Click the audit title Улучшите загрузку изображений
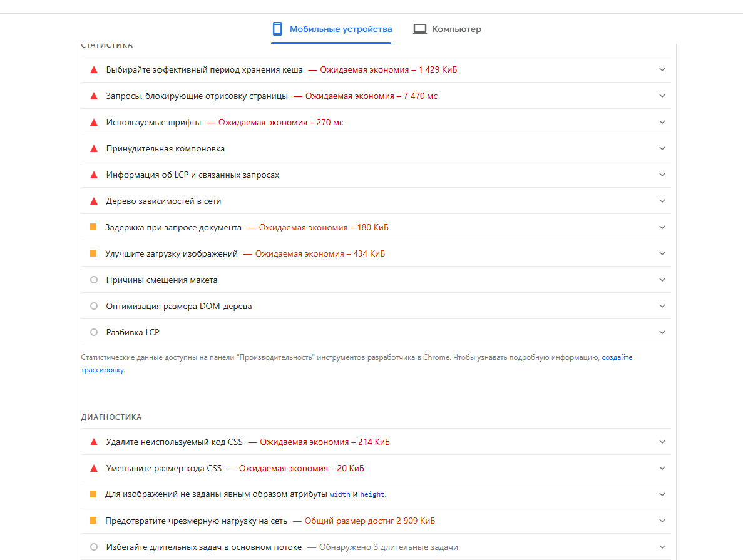Screen dimensions: 743x560 pyautogui.click(x=172, y=254)
